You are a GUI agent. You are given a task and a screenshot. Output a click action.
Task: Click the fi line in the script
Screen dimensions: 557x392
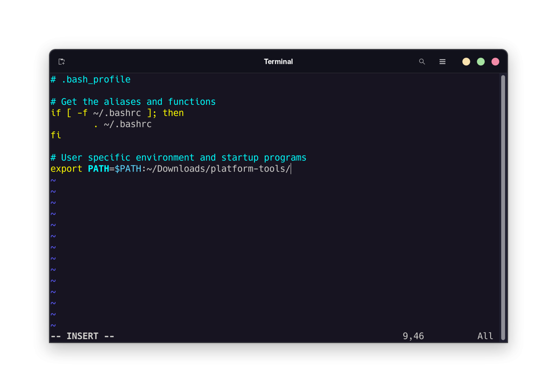pos(56,135)
